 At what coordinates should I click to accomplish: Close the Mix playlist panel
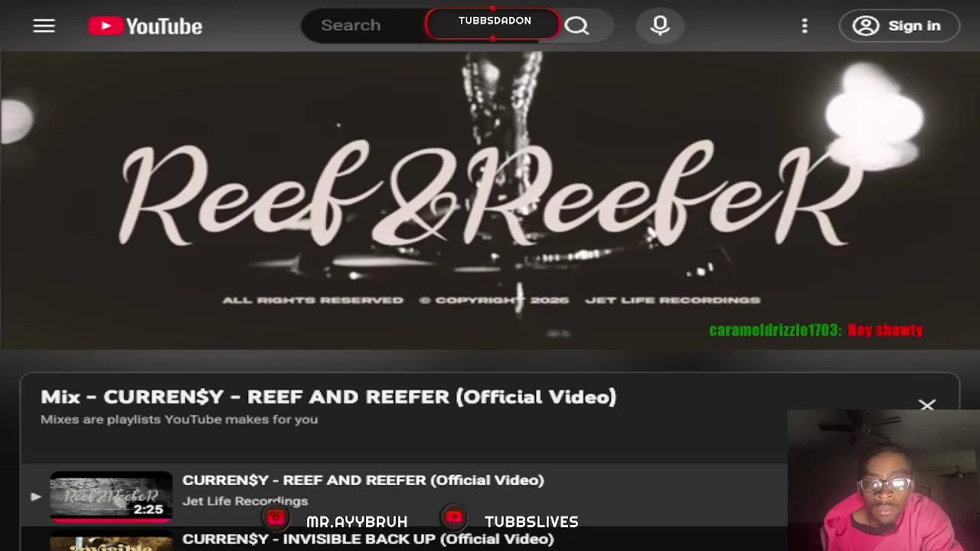pyautogui.click(x=927, y=405)
